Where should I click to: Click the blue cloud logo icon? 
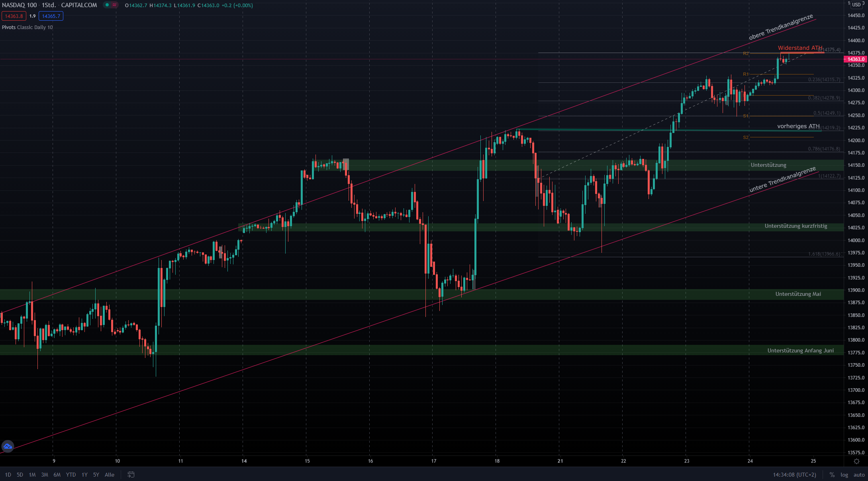pos(8,446)
